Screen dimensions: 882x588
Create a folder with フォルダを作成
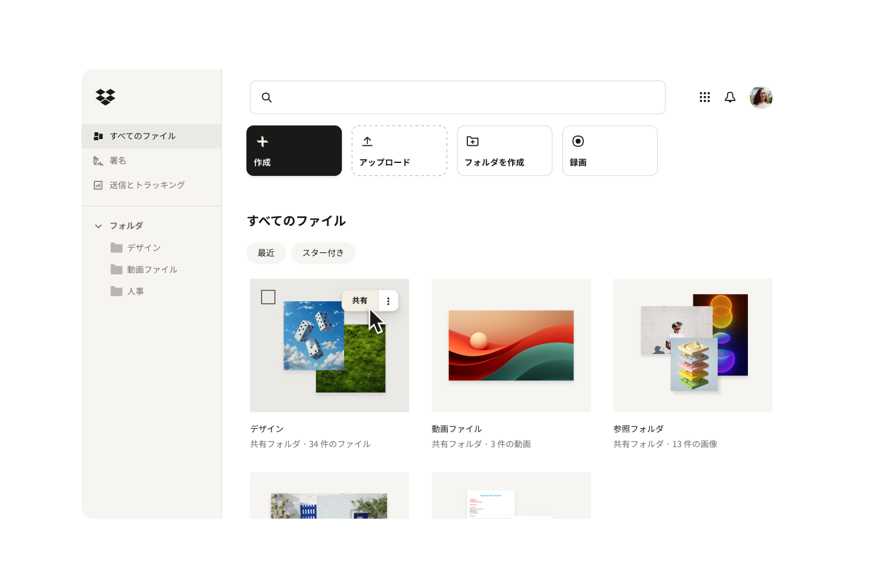[504, 151]
